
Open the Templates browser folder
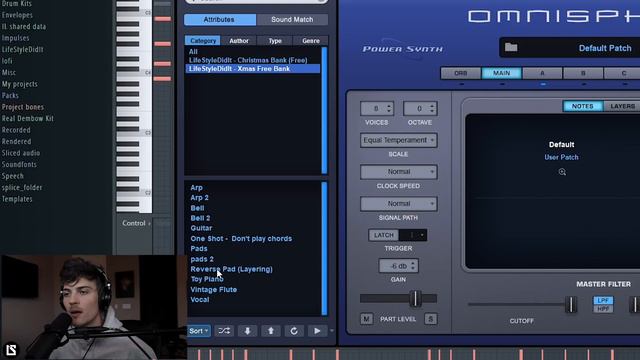click(x=17, y=199)
